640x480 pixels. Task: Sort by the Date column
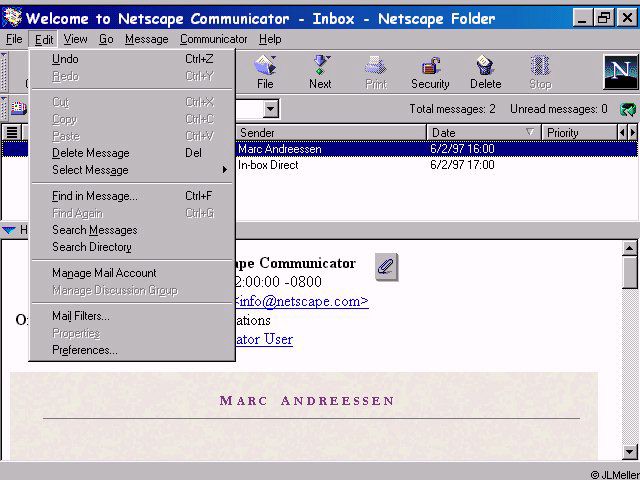pyautogui.click(x=484, y=133)
